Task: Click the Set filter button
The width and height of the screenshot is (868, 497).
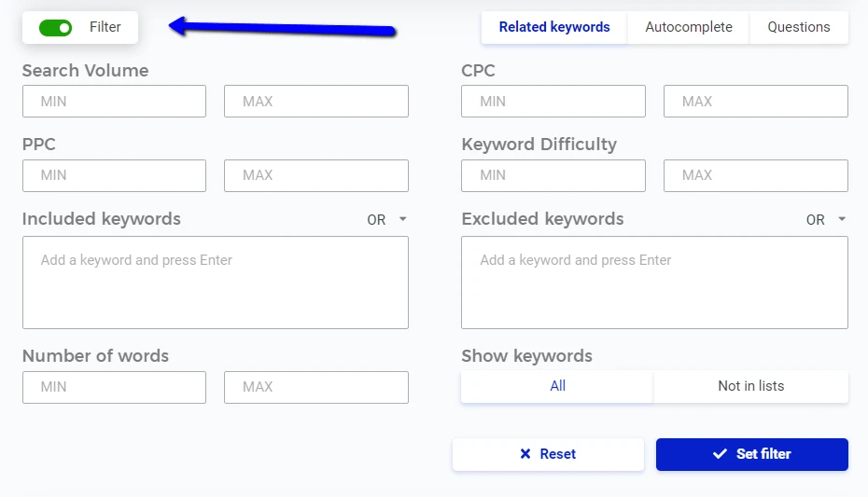Action: [752, 454]
